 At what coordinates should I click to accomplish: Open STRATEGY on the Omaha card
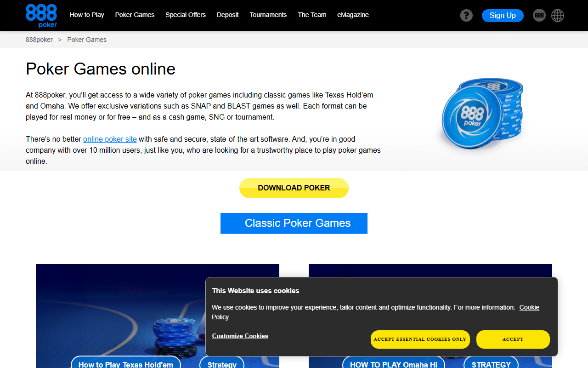[491, 362]
